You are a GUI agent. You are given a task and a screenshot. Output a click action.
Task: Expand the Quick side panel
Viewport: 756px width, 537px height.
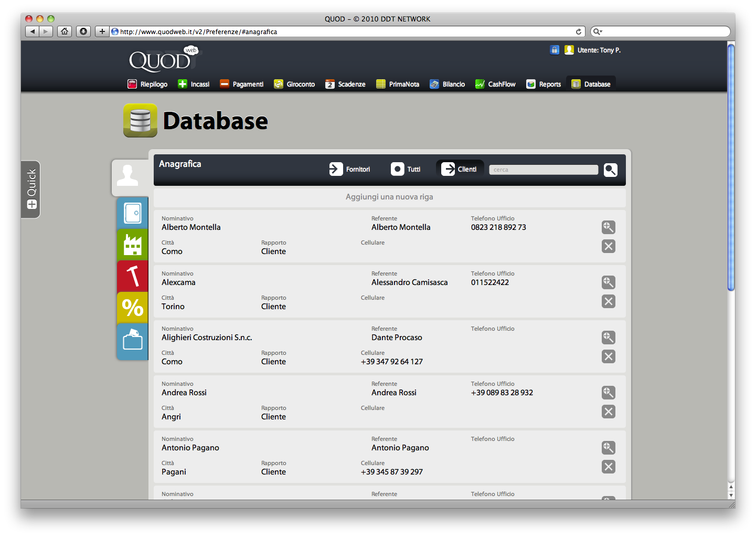(31, 189)
